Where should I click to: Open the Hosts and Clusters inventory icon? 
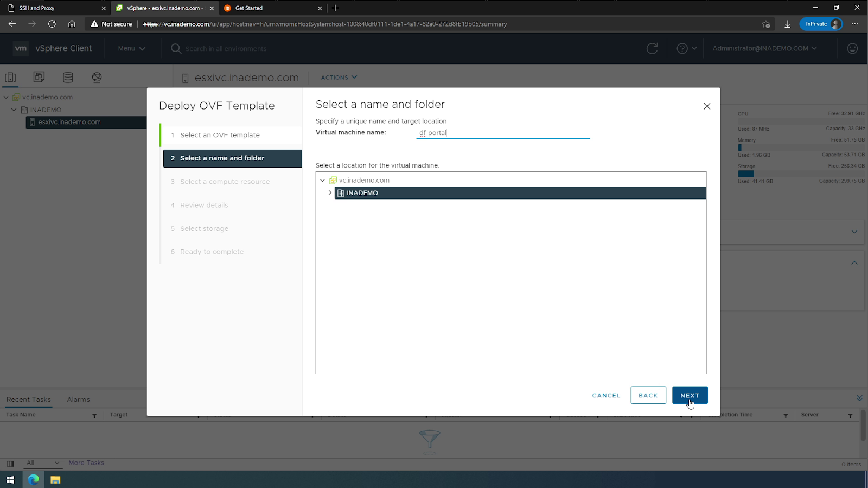pyautogui.click(x=10, y=77)
